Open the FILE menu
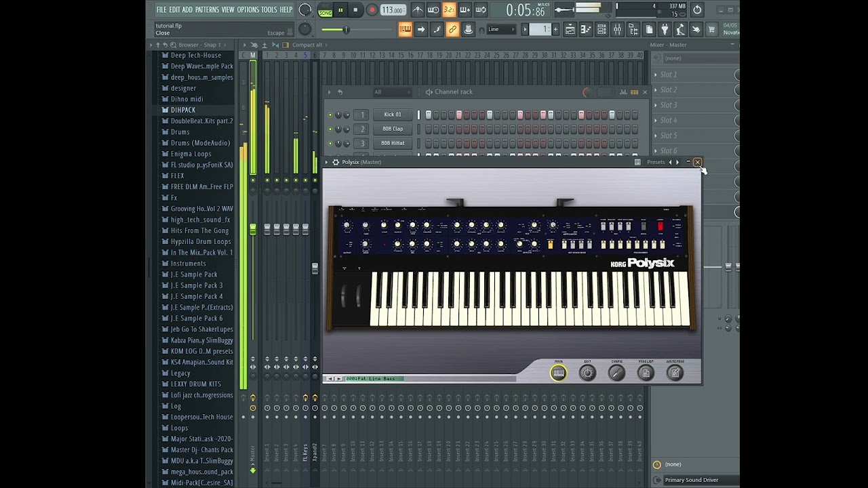Screen dimensions: 868x488 point(161,10)
